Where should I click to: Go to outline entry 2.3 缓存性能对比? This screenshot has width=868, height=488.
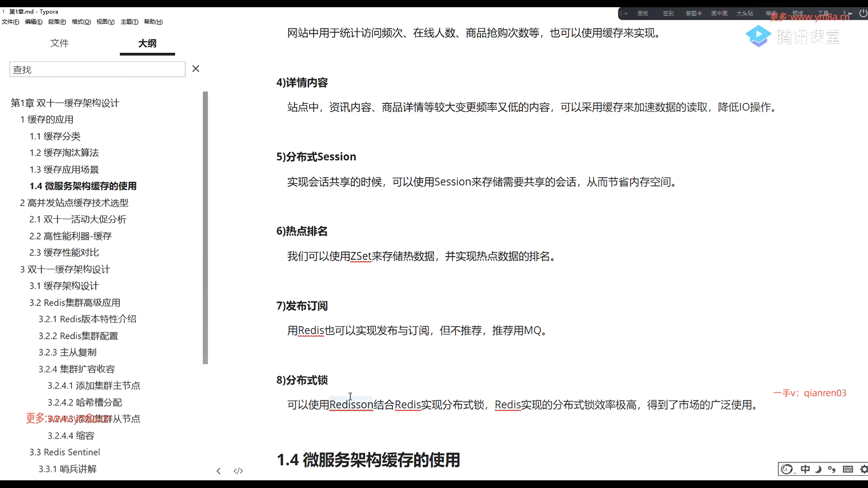[x=64, y=252]
